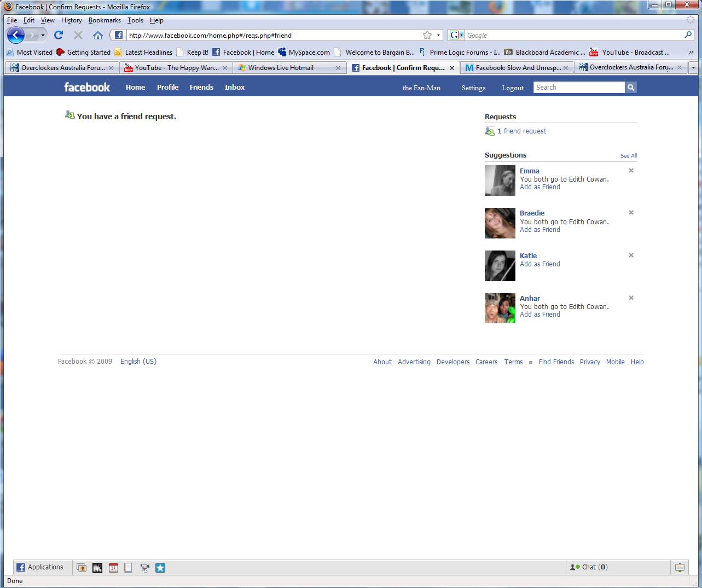Image resolution: width=702 pixels, height=588 pixels.
Task: Click See All suggestions
Action: point(629,156)
